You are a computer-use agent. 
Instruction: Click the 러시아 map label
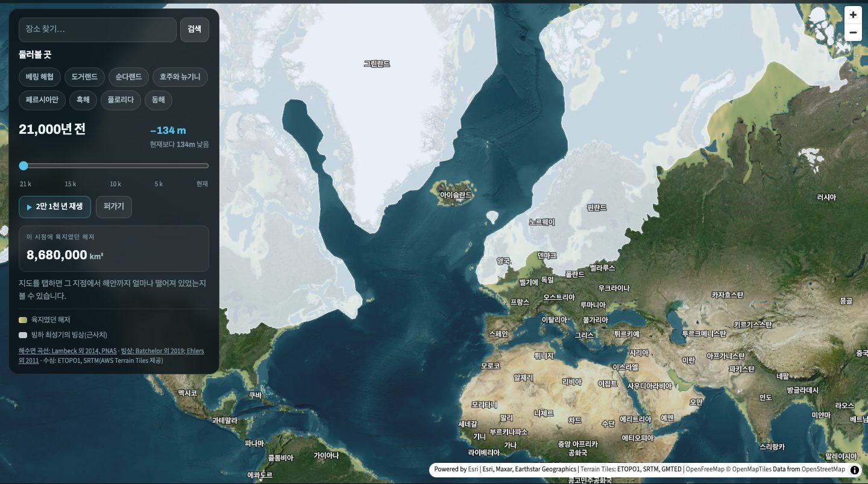(x=826, y=197)
